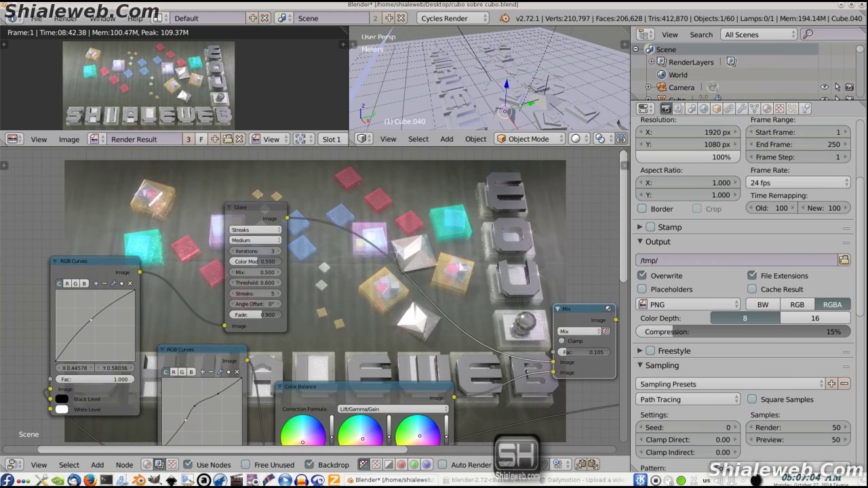The width and height of the screenshot is (868, 488).
Task: Expand RenderLayers in the outliner
Action: tap(651, 62)
